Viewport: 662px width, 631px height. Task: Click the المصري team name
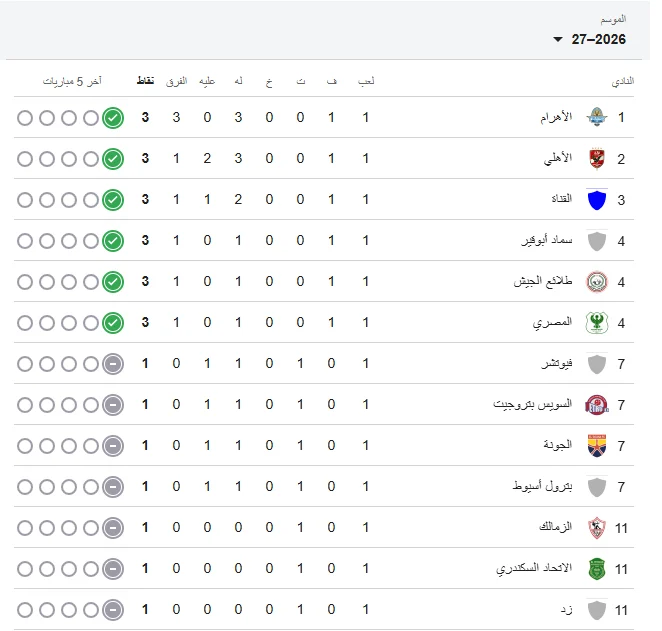(552, 322)
